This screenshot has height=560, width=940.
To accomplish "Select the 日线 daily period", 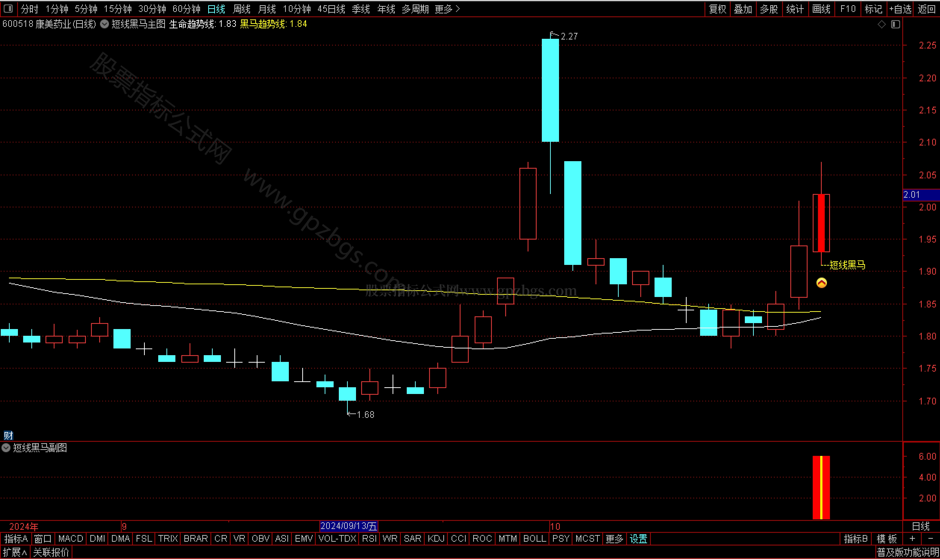I will click(x=216, y=9).
